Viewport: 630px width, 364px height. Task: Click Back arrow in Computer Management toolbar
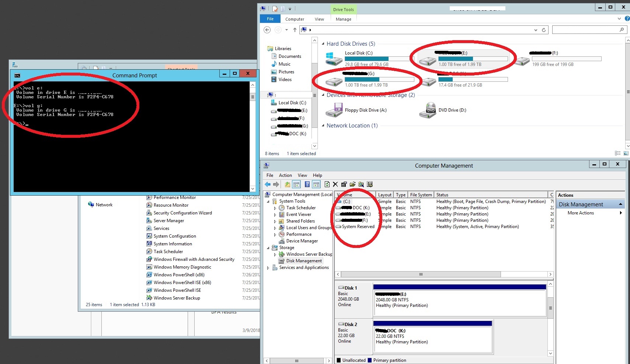click(268, 185)
